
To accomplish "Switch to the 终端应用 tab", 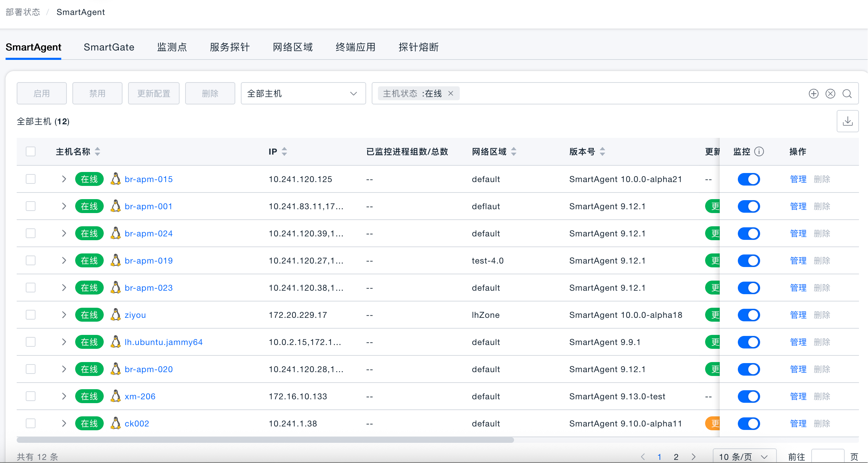I will coord(355,47).
